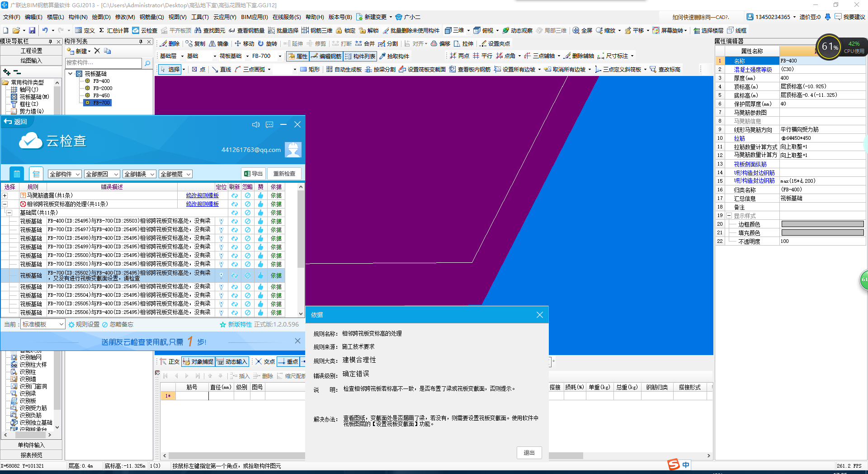Image resolution: width=868 pixels, height=474 pixels.
Task: Open the 全部原因 filter dropdown
Action: pyautogui.click(x=102, y=174)
